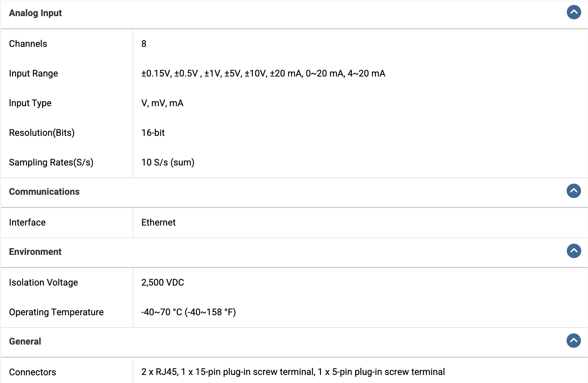Screen dimensions: 588x383
Task: Click the Resolution(Bits) label
Action: [42, 133]
